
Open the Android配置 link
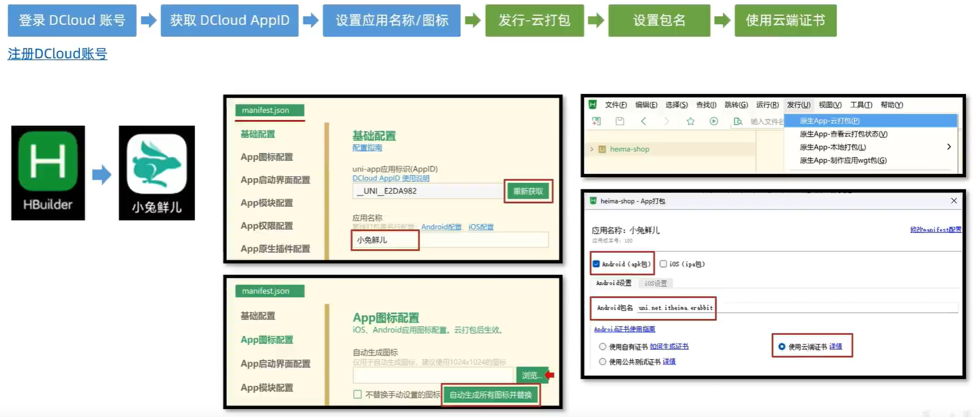[x=441, y=227]
